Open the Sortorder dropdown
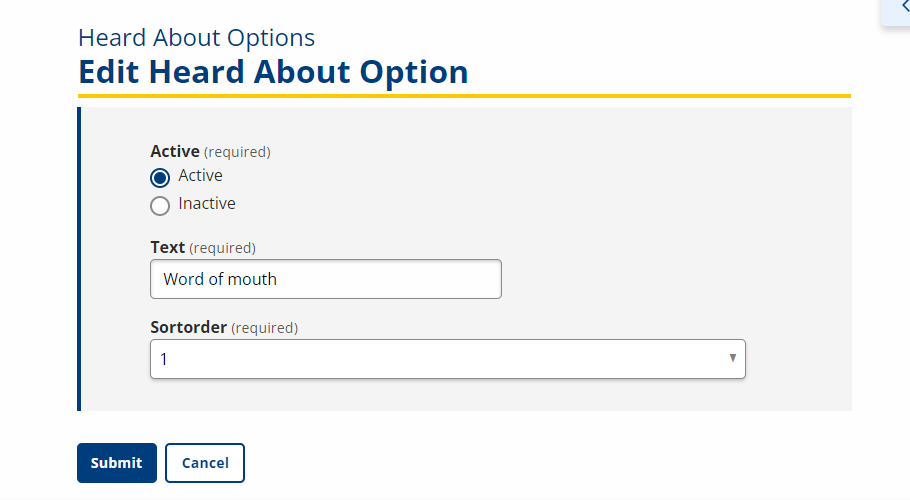Image resolution: width=910 pixels, height=500 pixels. click(x=447, y=359)
